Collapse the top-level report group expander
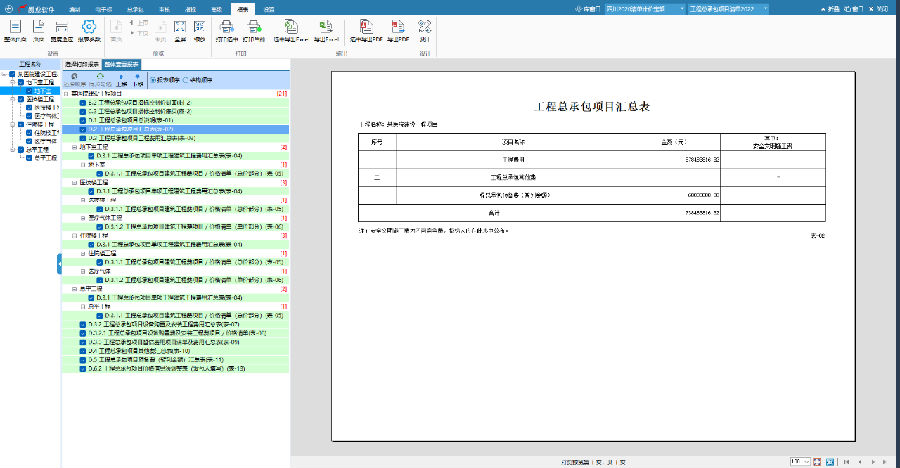 coord(67,93)
